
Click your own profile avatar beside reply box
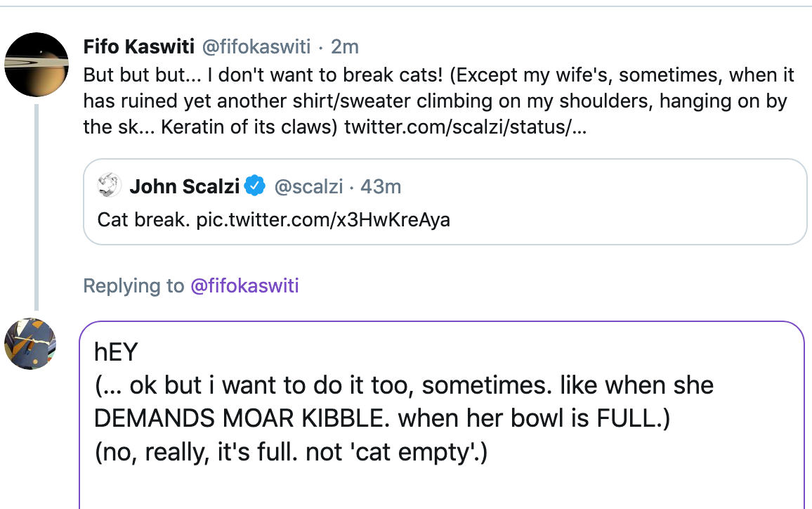(30, 344)
